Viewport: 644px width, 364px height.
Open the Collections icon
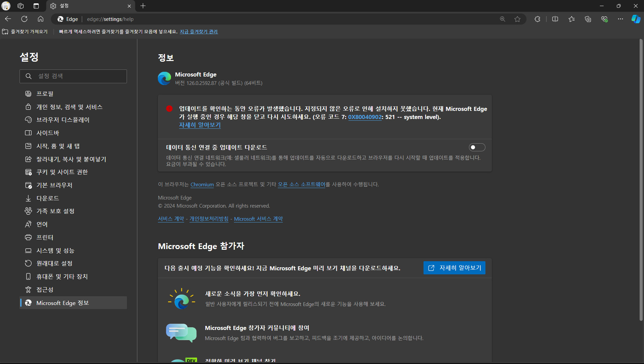588,19
